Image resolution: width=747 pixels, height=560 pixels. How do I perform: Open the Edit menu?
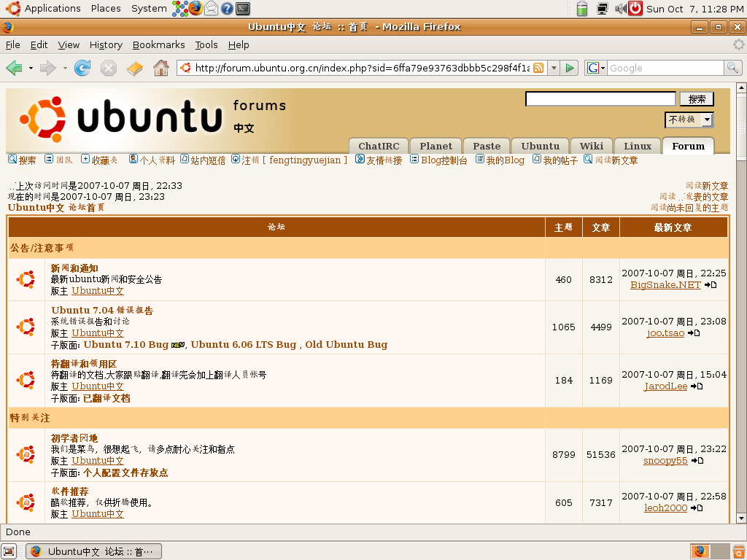pyautogui.click(x=39, y=44)
